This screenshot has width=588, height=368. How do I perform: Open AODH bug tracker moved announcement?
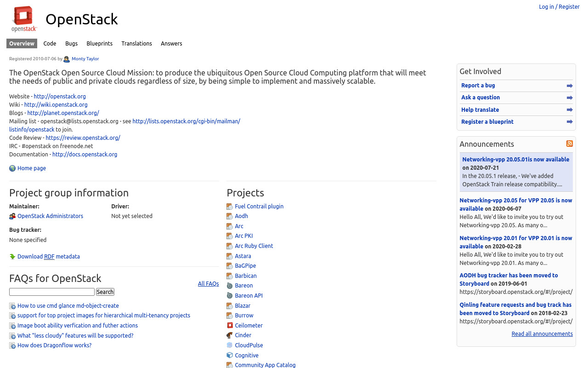(509, 280)
